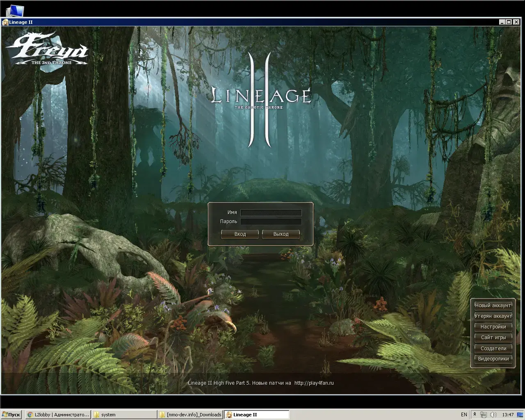
Task: Select the Lineage II taskbar item
Action: (257, 415)
